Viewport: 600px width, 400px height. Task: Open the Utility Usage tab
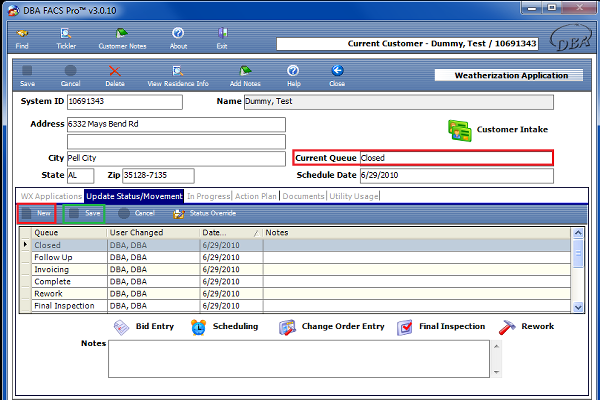(354, 196)
